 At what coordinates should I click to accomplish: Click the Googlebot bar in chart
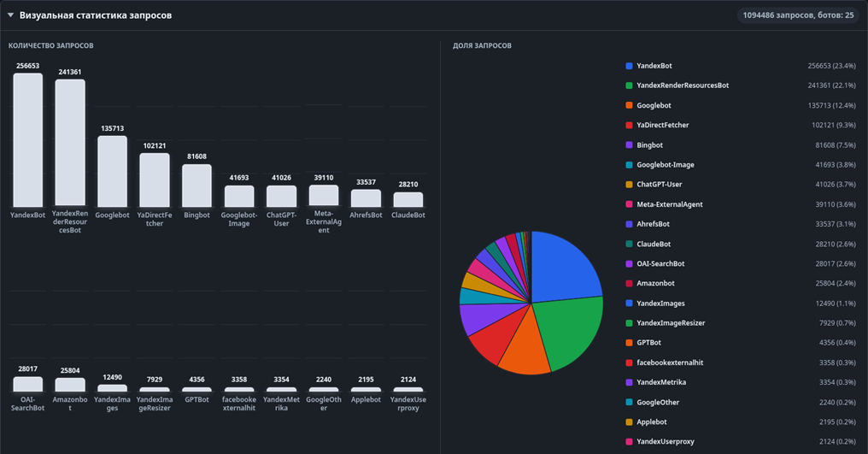pyautogui.click(x=113, y=171)
